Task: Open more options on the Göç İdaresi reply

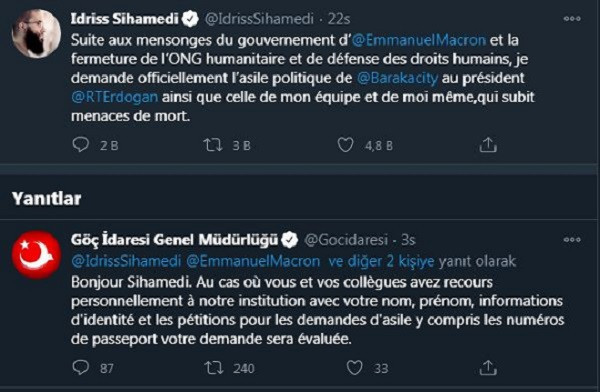Action: 572,240
